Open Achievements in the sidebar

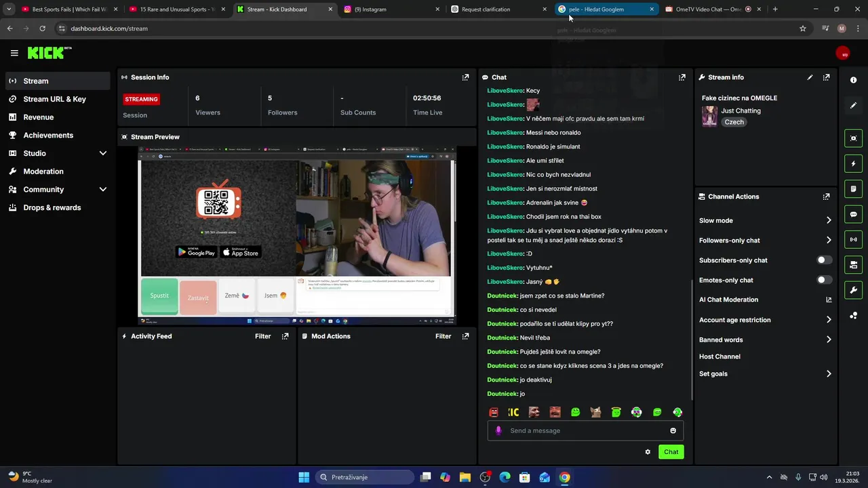pos(58,135)
